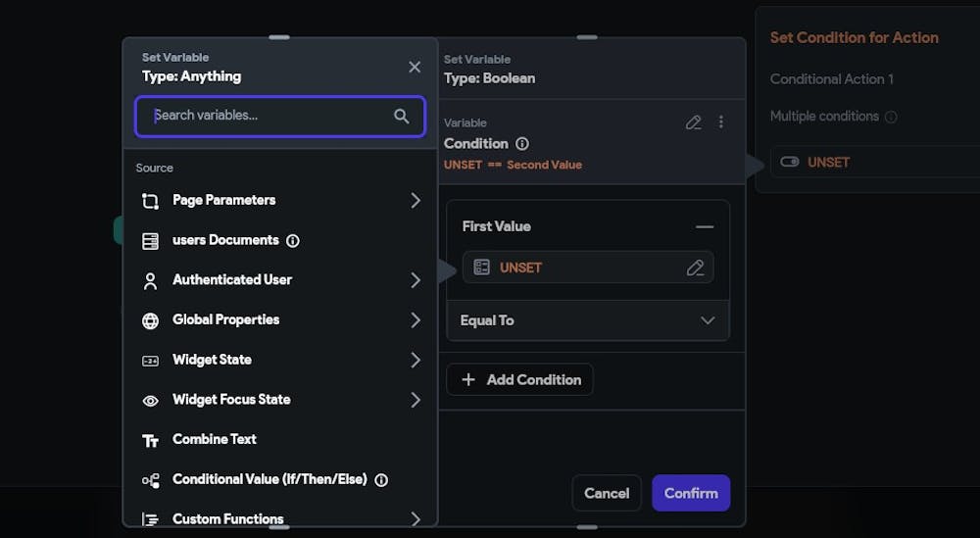Open Widget Focus State source
Screen dimensions: 980x538
[280, 400]
